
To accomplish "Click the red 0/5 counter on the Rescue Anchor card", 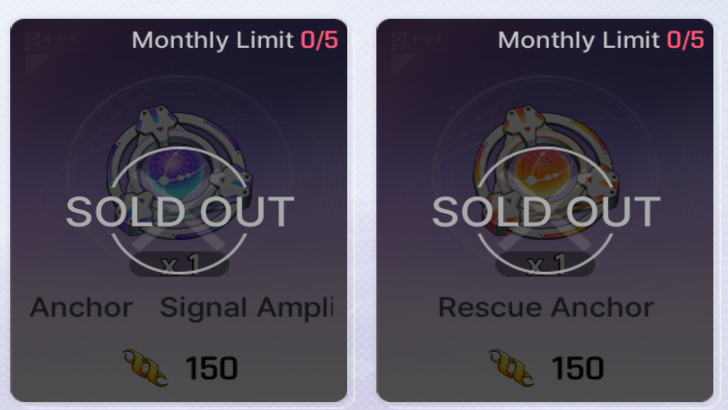I will coord(686,41).
